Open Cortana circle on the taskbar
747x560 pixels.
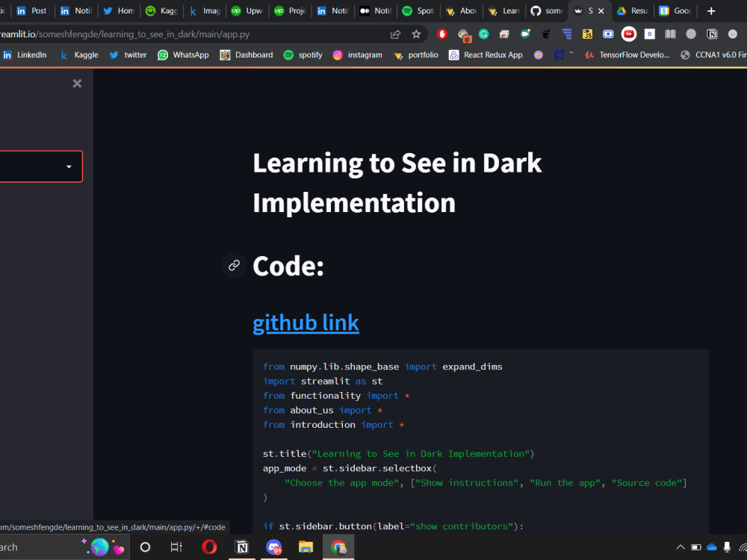click(x=146, y=547)
